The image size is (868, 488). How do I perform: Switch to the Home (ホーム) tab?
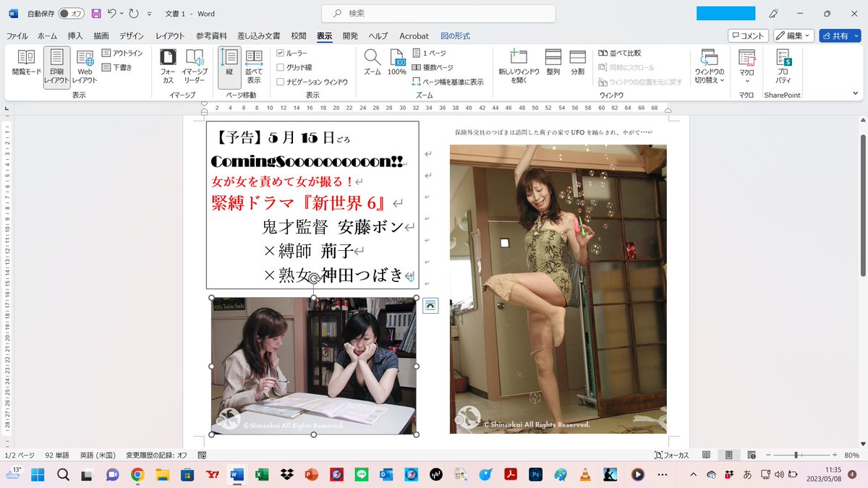[x=47, y=36]
